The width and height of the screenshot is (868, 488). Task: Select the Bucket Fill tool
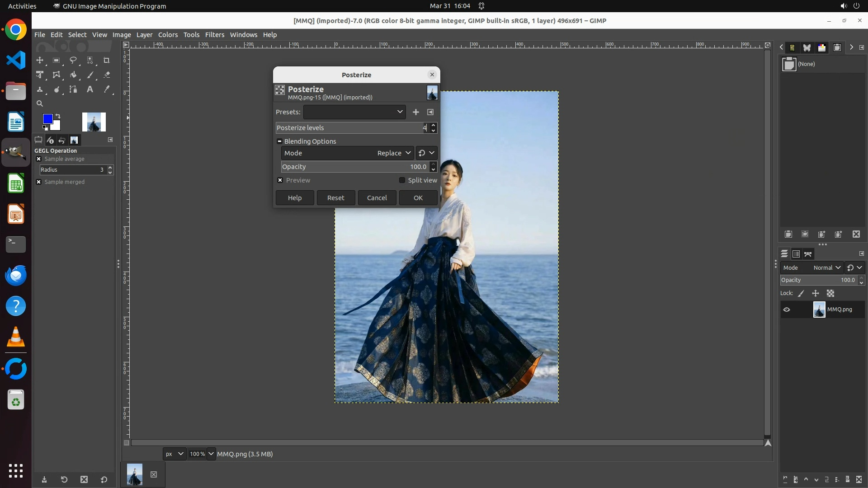coord(73,75)
